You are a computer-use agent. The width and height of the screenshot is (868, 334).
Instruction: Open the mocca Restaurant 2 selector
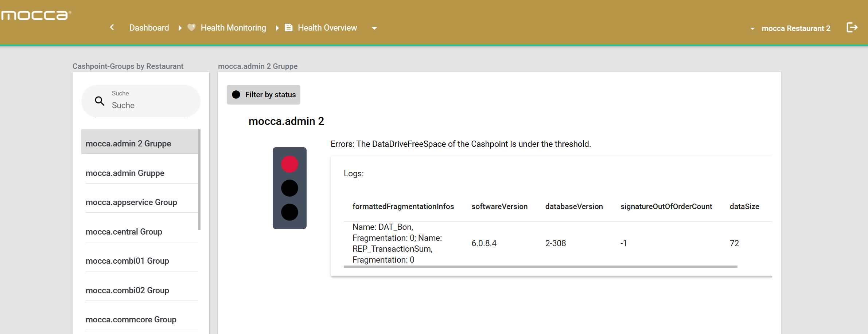791,28
